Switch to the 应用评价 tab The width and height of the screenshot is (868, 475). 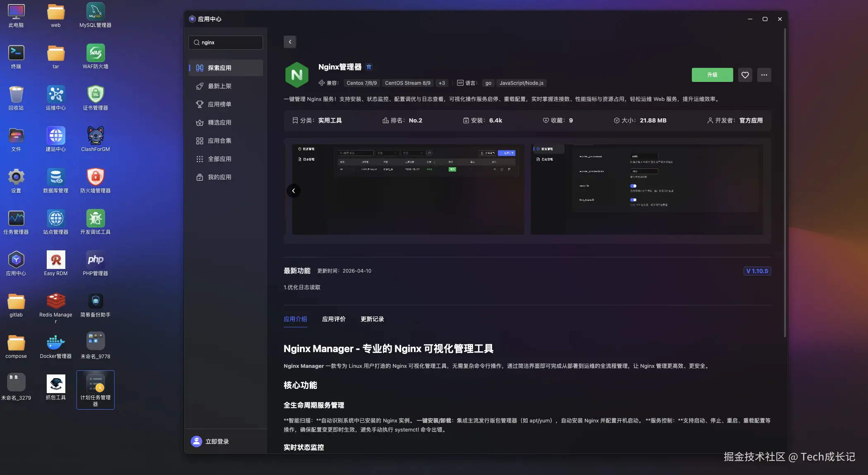(334, 319)
